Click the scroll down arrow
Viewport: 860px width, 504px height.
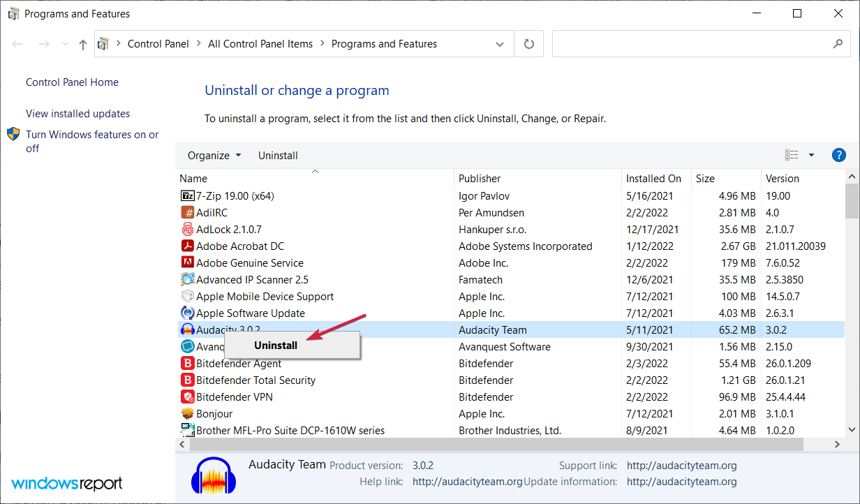pyautogui.click(x=852, y=430)
